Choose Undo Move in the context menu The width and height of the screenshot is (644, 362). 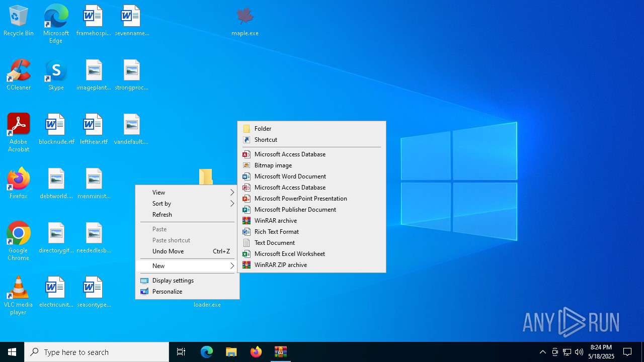187,251
